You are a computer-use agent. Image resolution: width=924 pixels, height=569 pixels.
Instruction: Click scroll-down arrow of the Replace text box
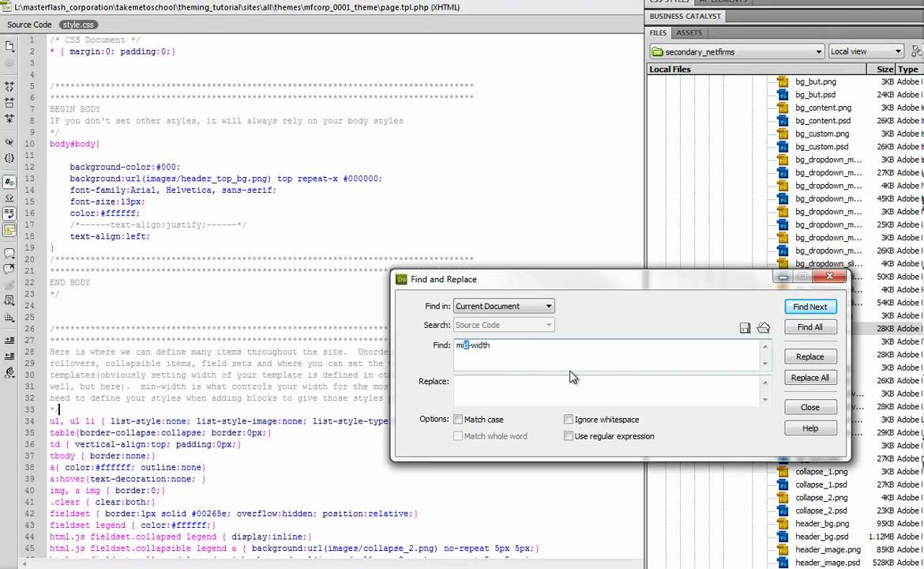(765, 399)
